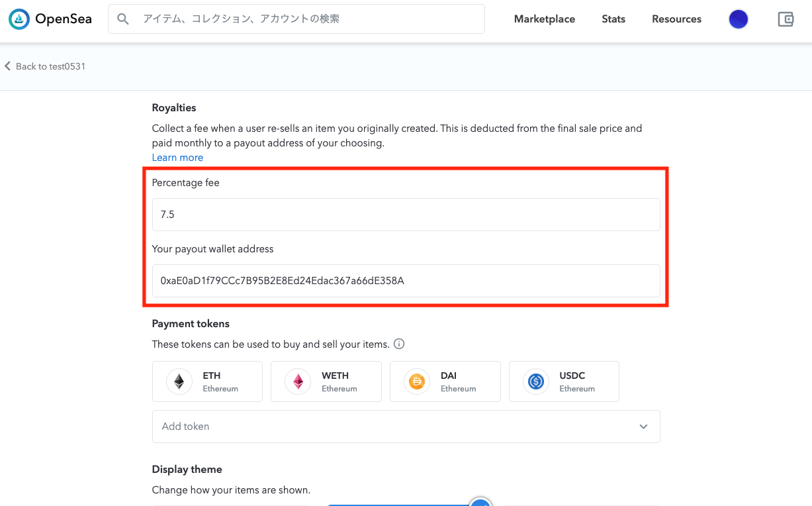Click the Display theme heading
812x506 pixels.
coord(187,470)
